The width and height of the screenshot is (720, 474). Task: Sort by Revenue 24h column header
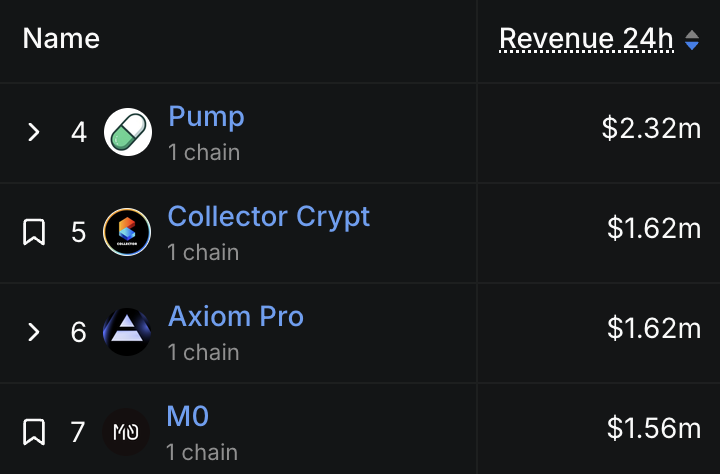click(x=586, y=39)
